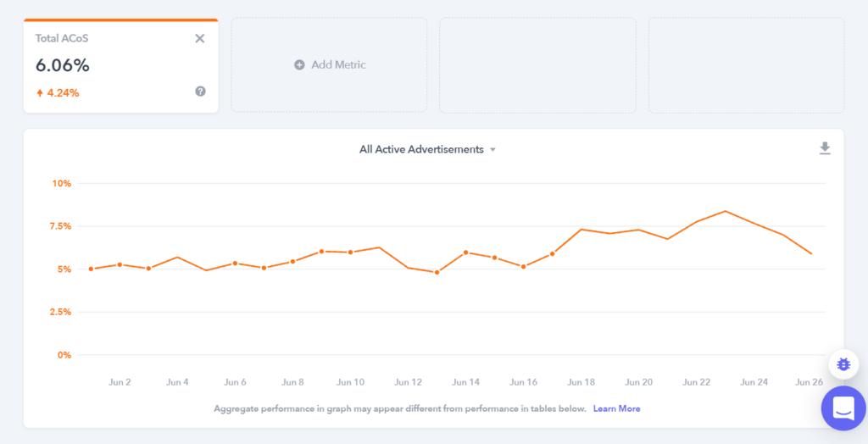This screenshot has width=868, height=444.
Task: Click the 10% y-axis label
Action: tap(62, 183)
